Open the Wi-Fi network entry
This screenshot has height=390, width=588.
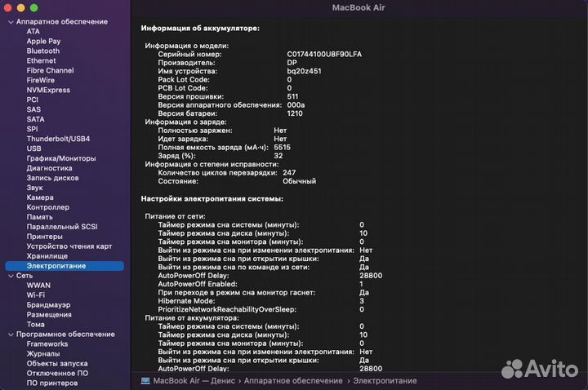[x=35, y=295]
